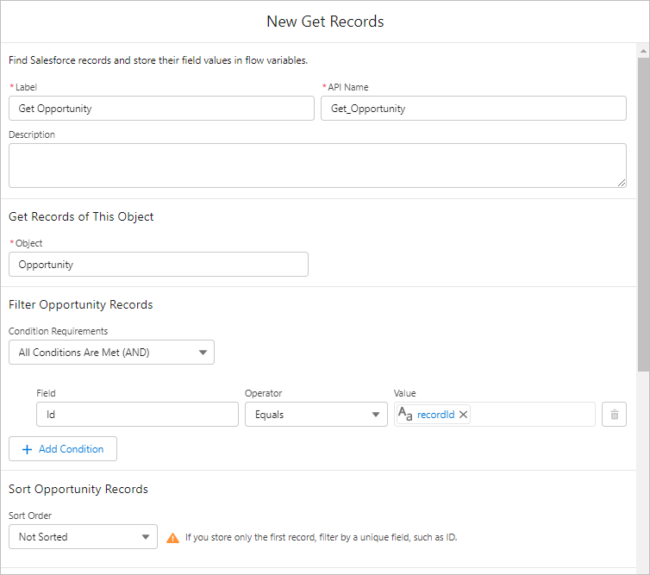Open the Sort Order dropdown
The image size is (650, 575).
tap(83, 537)
